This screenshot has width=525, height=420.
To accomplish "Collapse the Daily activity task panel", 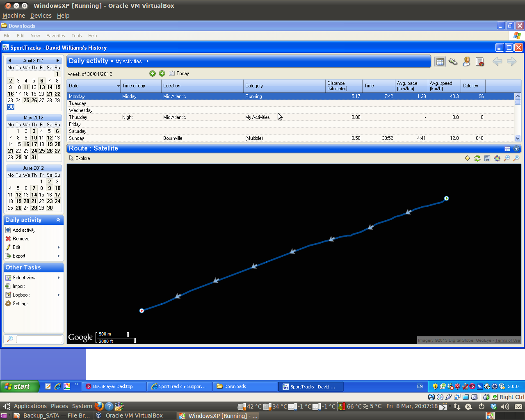I will 58,220.
